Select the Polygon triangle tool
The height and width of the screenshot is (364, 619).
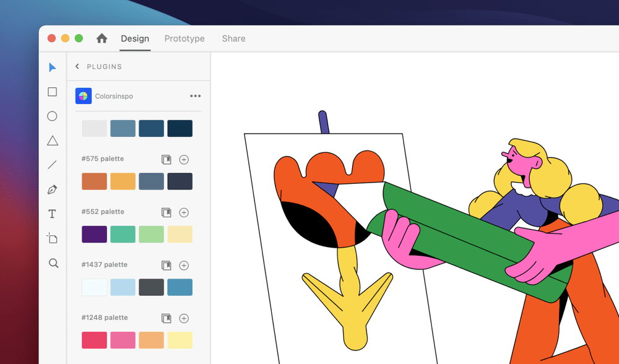[x=53, y=141]
